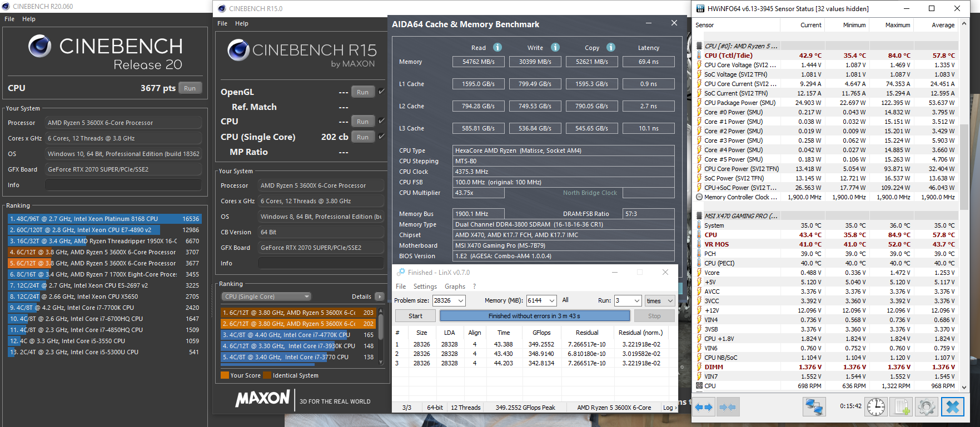Click info icon next to Read in AIDA64

click(498, 47)
